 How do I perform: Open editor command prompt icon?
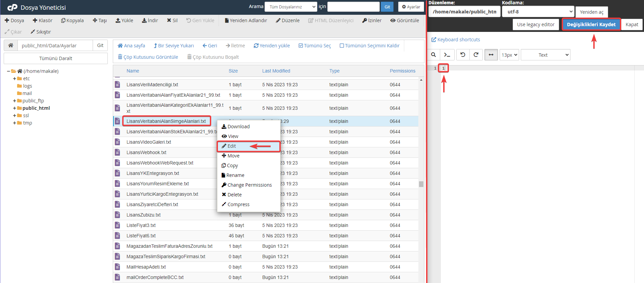(447, 55)
